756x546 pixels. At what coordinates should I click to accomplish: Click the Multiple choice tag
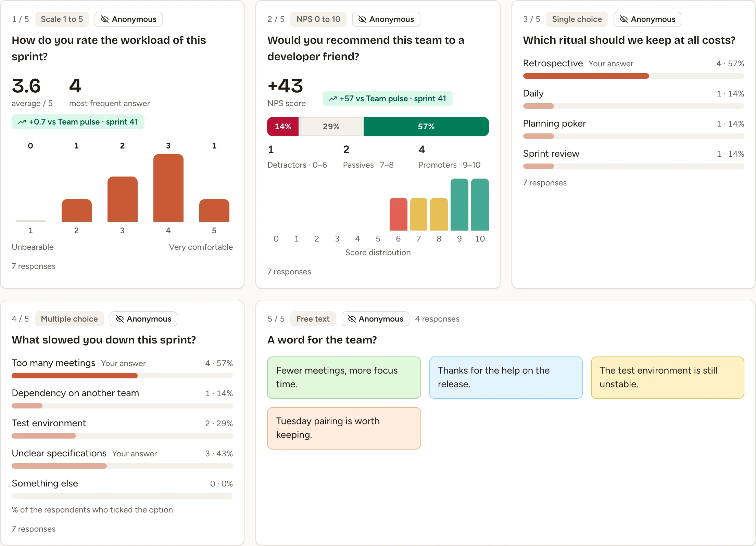pyautogui.click(x=69, y=319)
